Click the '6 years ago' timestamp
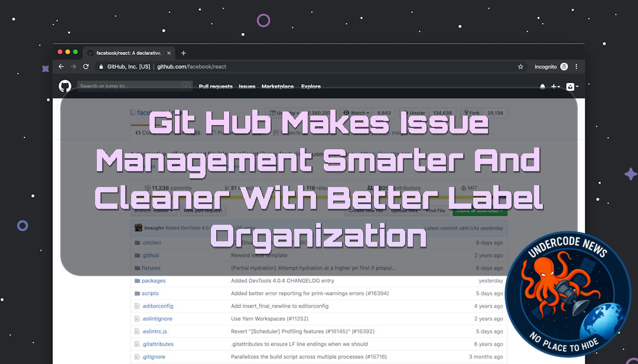This screenshot has width=638, height=364. click(489, 344)
